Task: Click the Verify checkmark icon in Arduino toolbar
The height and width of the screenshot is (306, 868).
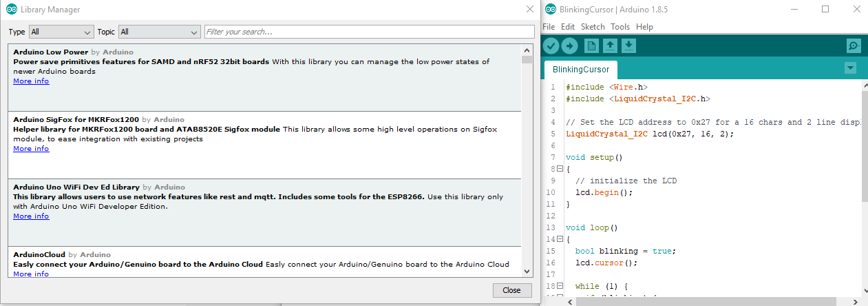Action: [551, 46]
